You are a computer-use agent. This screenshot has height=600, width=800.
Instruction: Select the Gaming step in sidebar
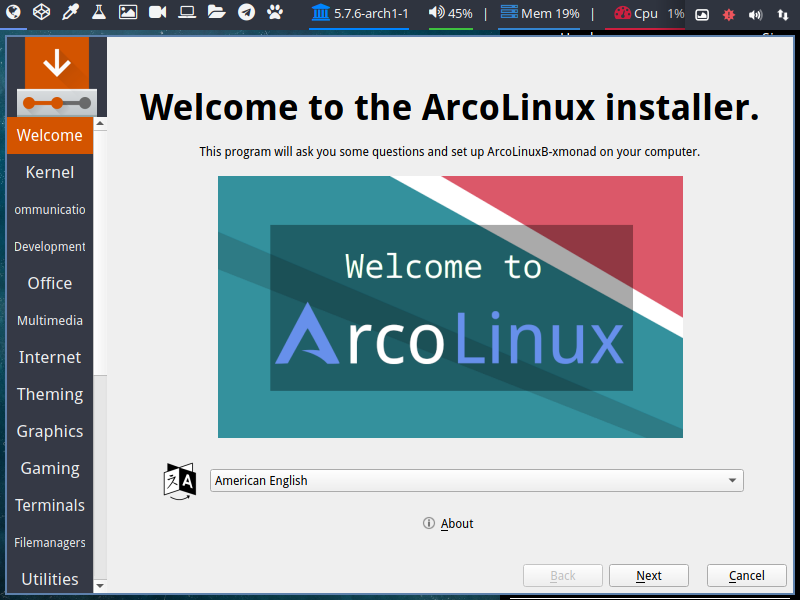49,468
